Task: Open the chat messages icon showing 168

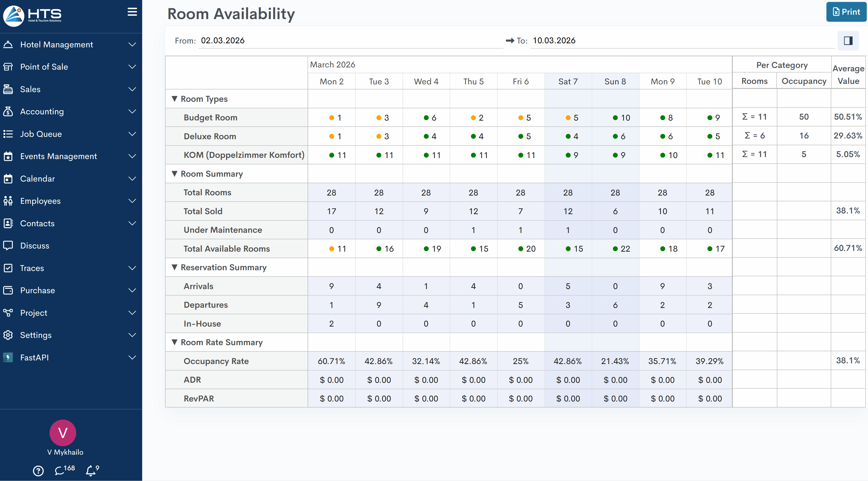Action: coord(60,470)
